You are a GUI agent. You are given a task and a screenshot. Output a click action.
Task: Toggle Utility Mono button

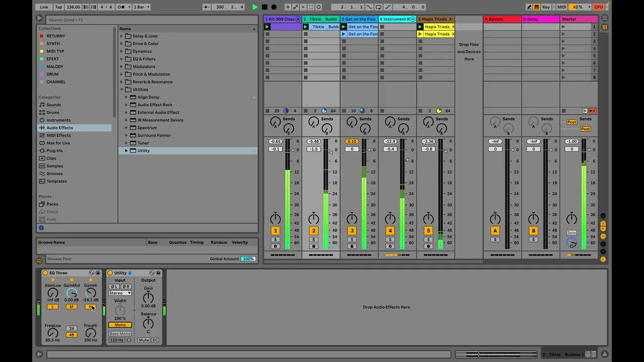120,325
